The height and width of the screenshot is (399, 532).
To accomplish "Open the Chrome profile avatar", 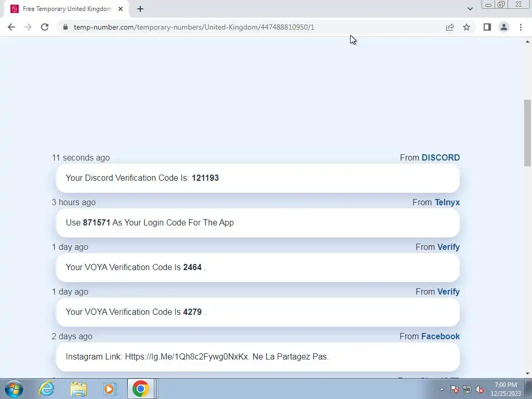I will pyautogui.click(x=504, y=27).
